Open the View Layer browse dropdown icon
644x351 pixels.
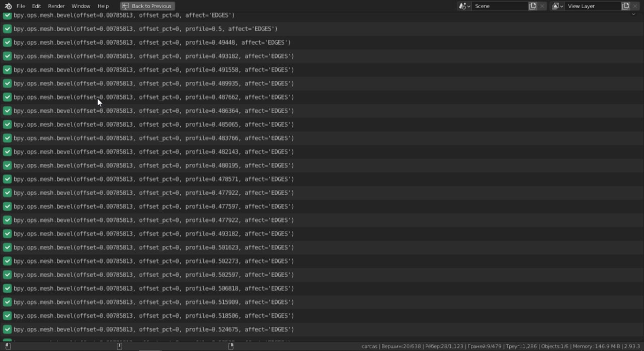(x=557, y=6)
